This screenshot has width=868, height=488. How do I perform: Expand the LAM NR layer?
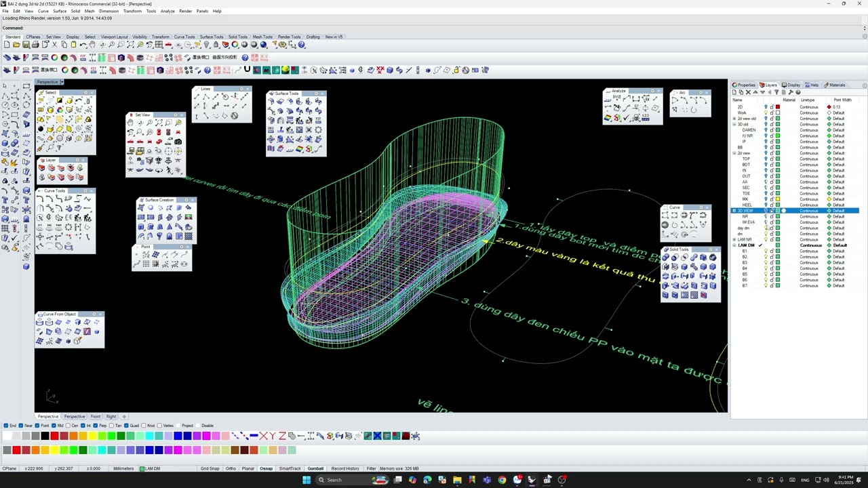[x=734, y=239]
